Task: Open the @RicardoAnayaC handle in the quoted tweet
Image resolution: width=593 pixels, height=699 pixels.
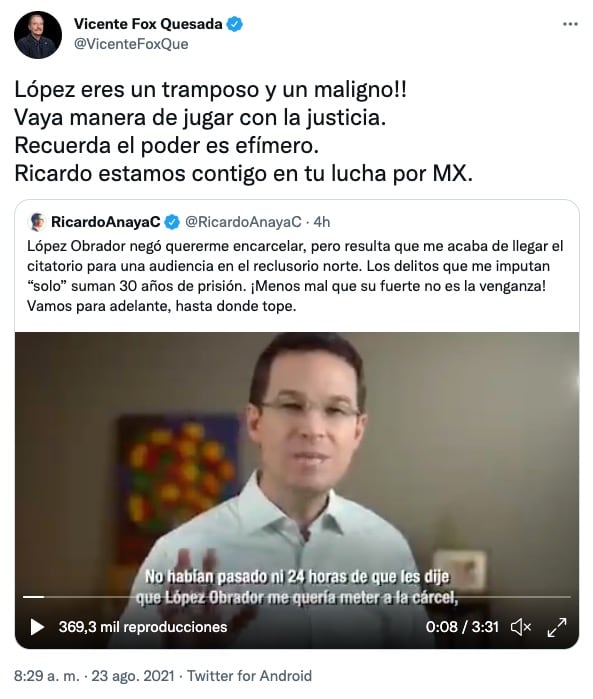Action: [243, 222]
